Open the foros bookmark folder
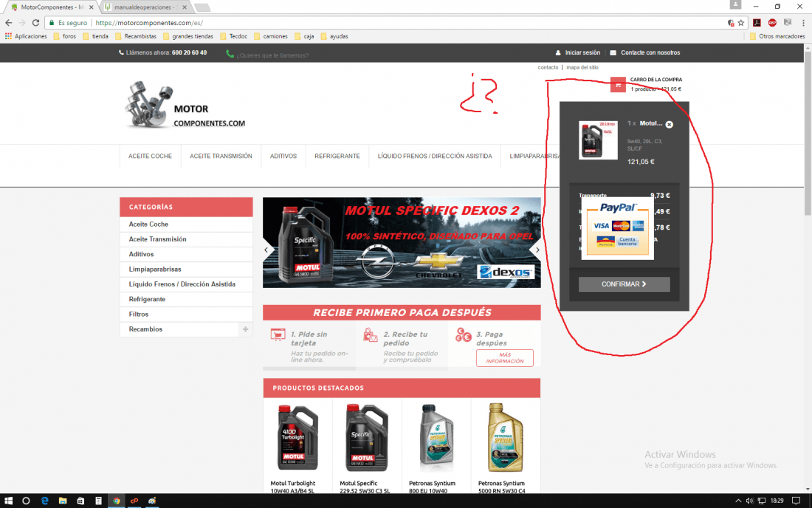This screenshot has height=508, width=812. click(65, 36)
